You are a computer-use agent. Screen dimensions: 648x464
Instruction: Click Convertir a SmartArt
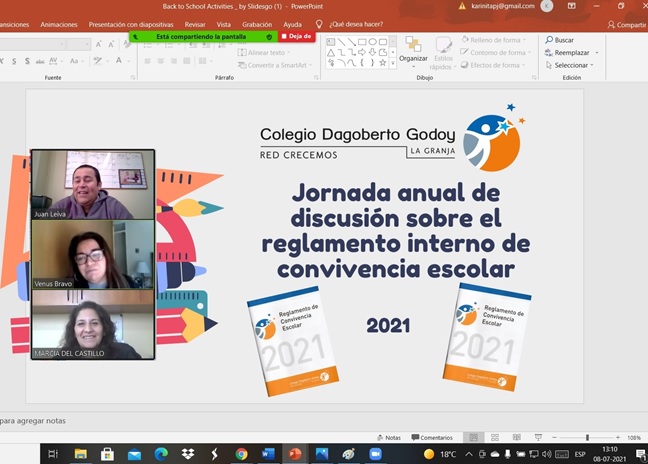coord(274,65)
